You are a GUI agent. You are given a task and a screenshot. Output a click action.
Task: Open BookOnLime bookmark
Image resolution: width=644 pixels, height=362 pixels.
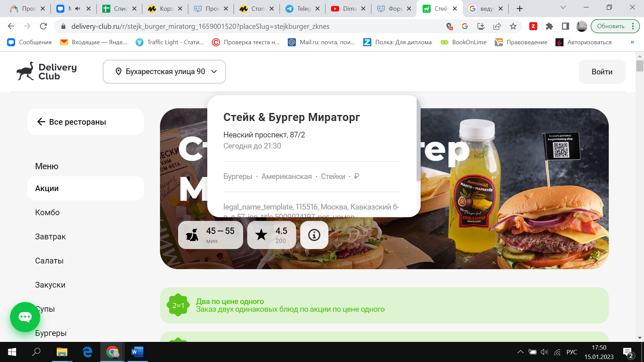[464, 42]
